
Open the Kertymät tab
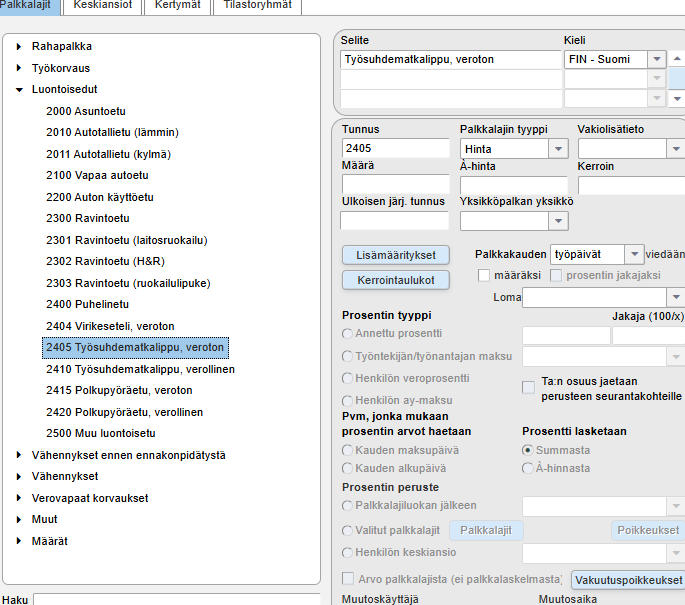(x=177, y=6)
